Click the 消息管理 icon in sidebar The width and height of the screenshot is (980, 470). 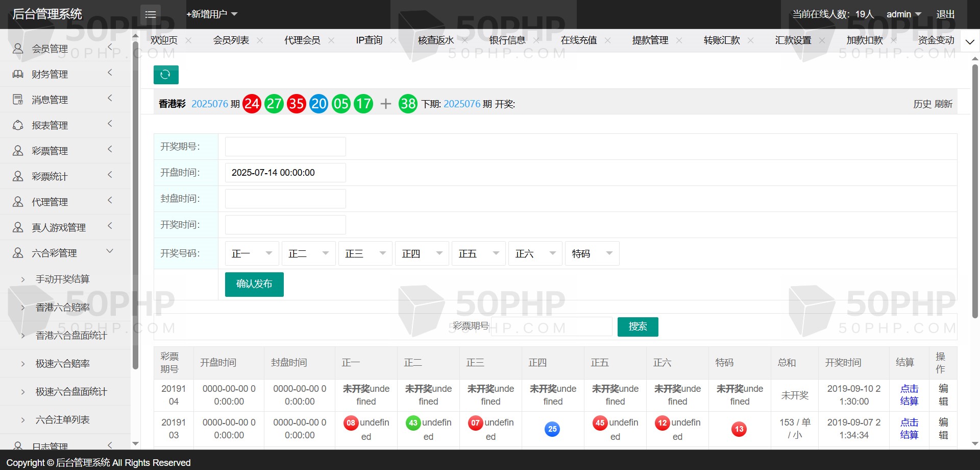18,100
